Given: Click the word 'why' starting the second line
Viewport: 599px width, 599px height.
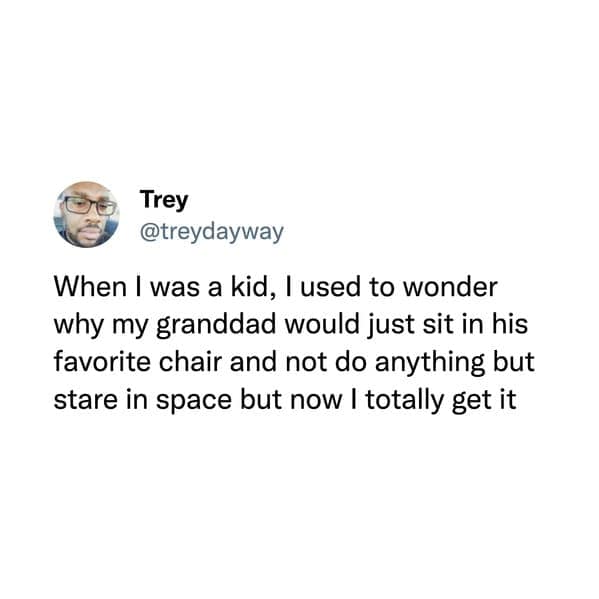Looking at the screenshot, I should (79, 325).
